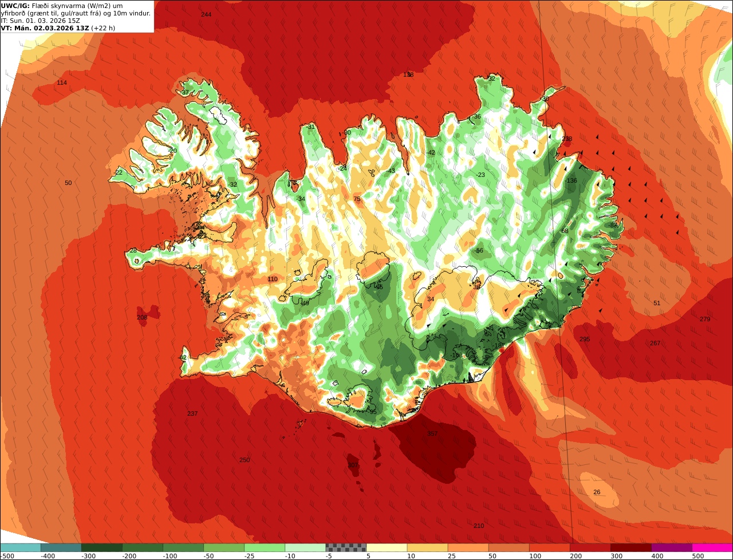Click the value '51' east of Iceland
Image resolution: width=733 pixels, height=560 pixels.
pyautogui.click(x=657, y=303)
